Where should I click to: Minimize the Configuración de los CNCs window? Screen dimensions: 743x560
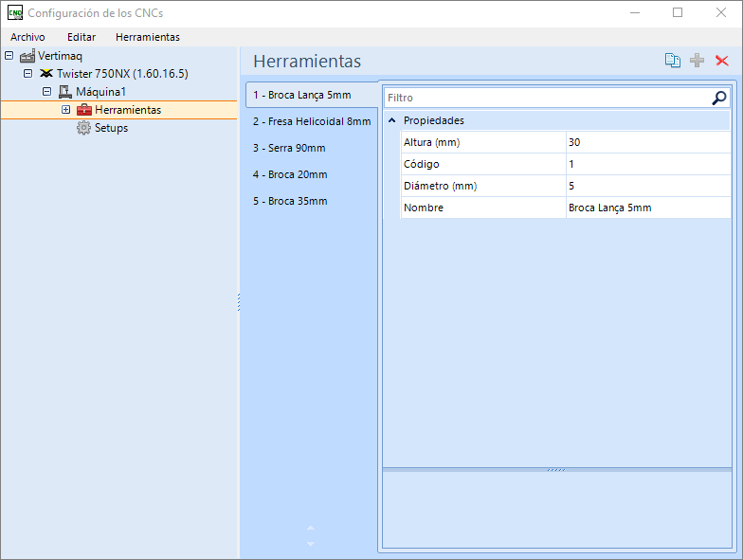635,13
